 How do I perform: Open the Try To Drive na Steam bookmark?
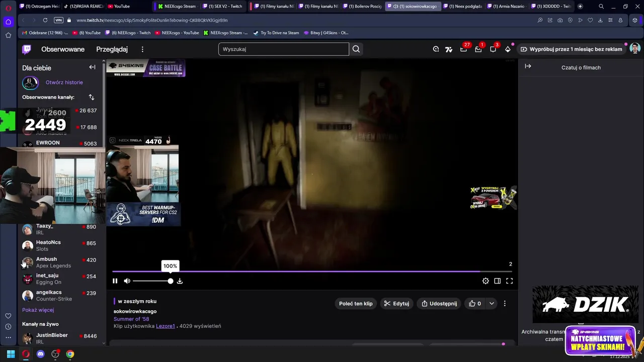(276, 33)
